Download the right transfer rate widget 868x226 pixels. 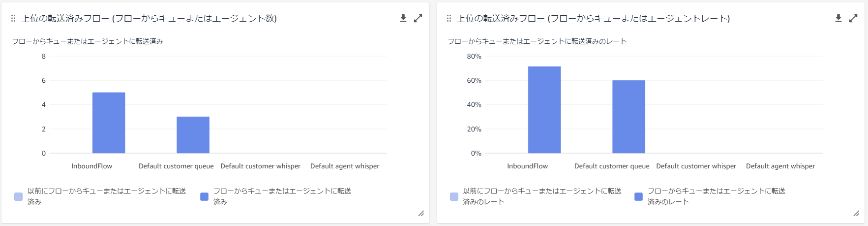[838, 18]
